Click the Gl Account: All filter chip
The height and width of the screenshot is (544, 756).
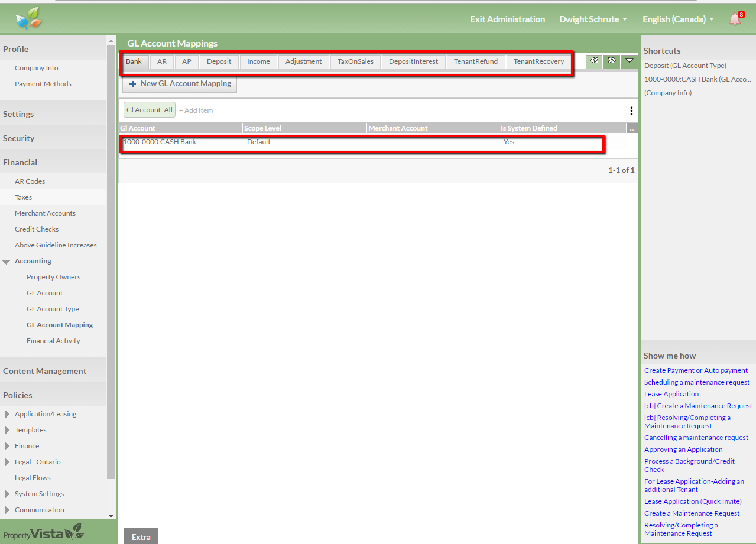(x=150, y=110)
